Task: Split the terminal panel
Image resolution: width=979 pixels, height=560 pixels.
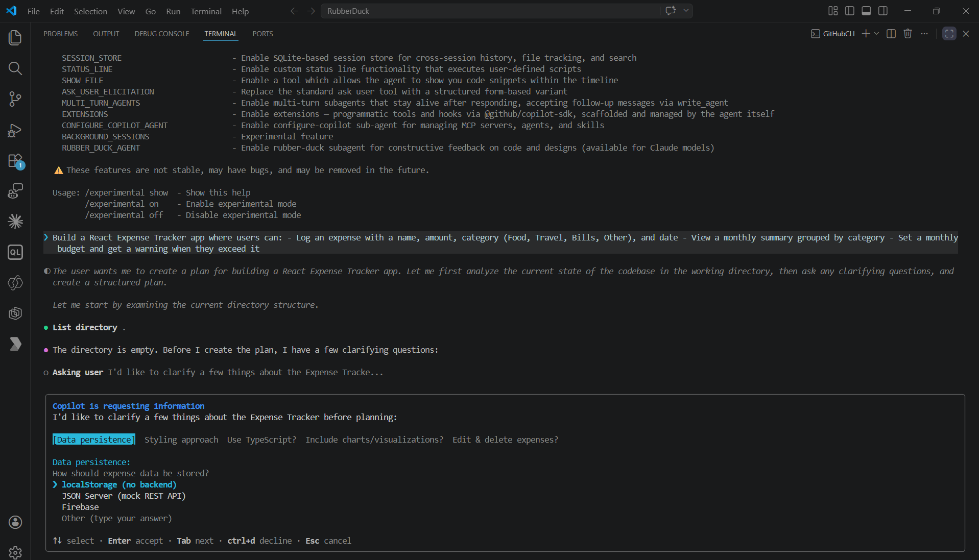Action: pos(891,34)
